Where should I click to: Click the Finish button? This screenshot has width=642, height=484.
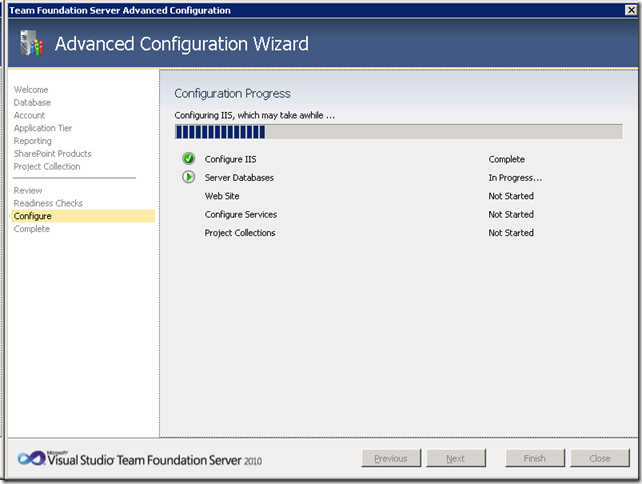click(x=533, y=459)
